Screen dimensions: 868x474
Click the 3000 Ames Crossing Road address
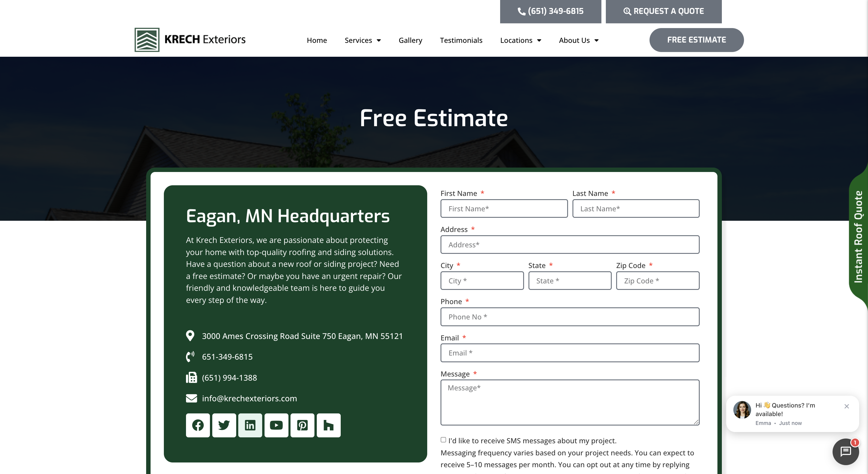[x=302, y=336]
